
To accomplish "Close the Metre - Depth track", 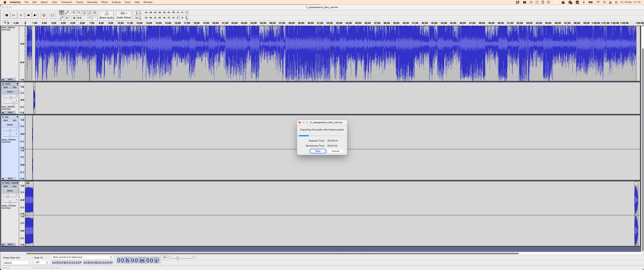I will click(3, 183).
